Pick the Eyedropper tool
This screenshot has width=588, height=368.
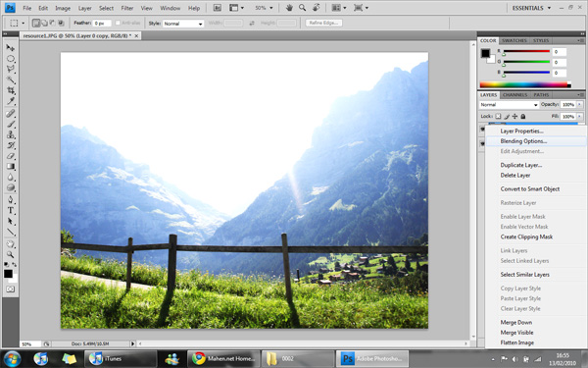11,101
